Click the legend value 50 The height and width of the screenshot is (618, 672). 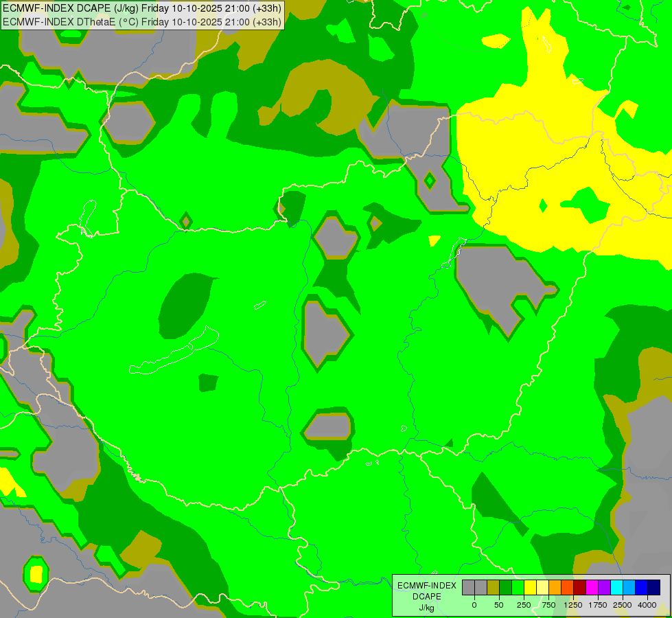(499, 605)
